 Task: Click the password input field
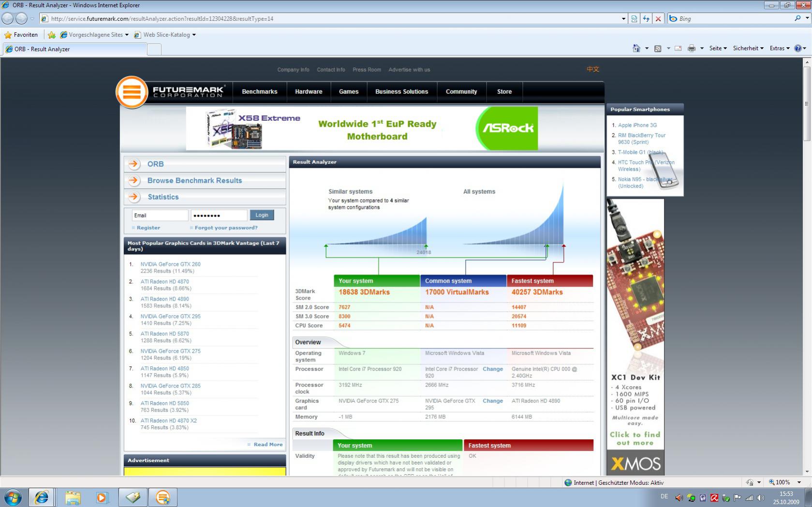point(219,215)
